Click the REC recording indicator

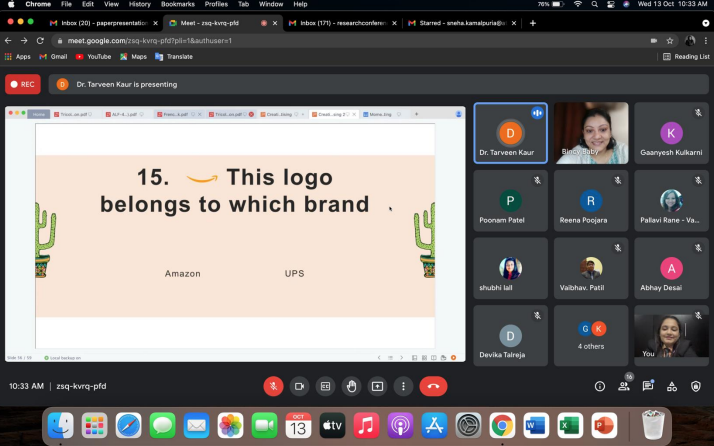pos(23,84)
